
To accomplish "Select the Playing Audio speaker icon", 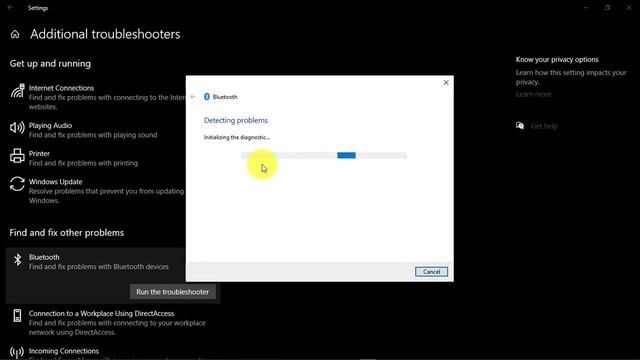I will [x=17, y=128].
